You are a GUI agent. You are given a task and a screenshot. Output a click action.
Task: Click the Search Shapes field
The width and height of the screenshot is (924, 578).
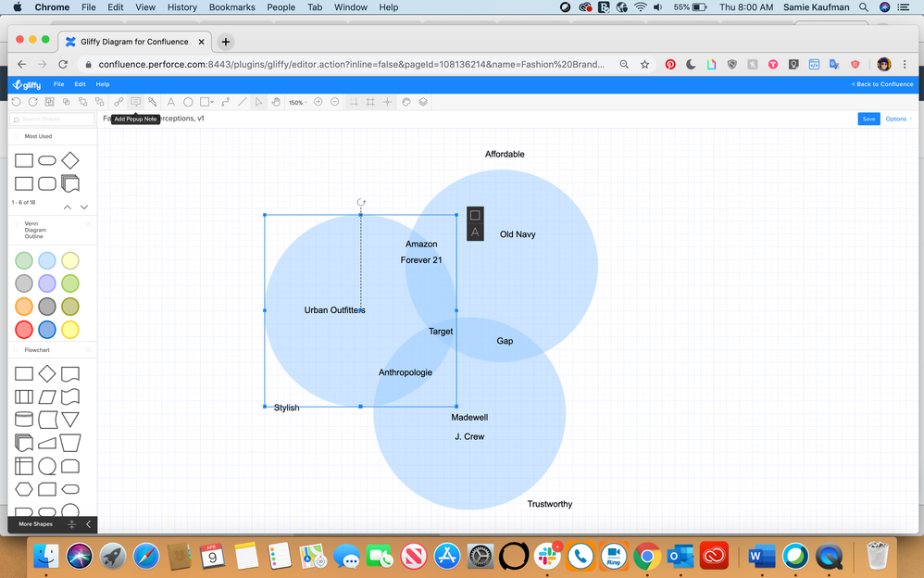(53, 119)
